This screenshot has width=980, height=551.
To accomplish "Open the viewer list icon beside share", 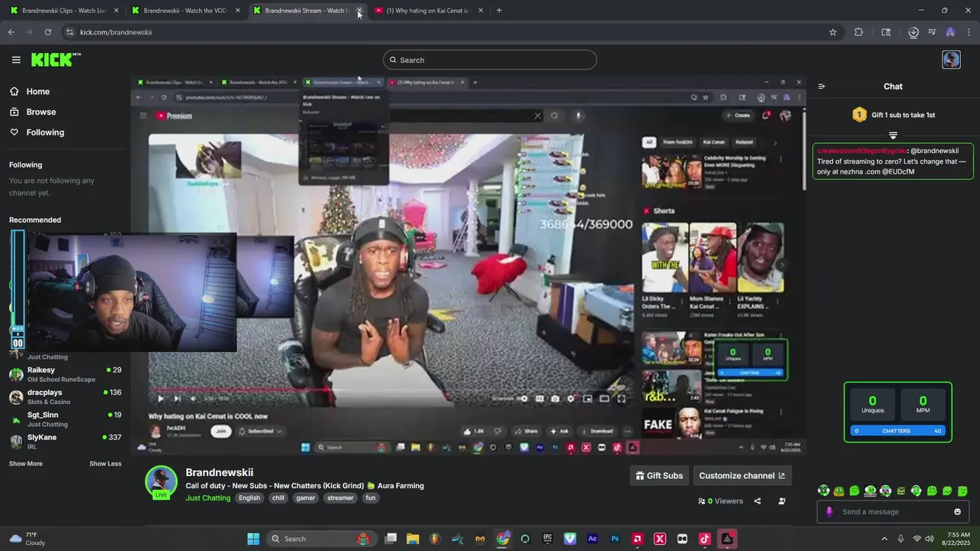I will 782,501.
